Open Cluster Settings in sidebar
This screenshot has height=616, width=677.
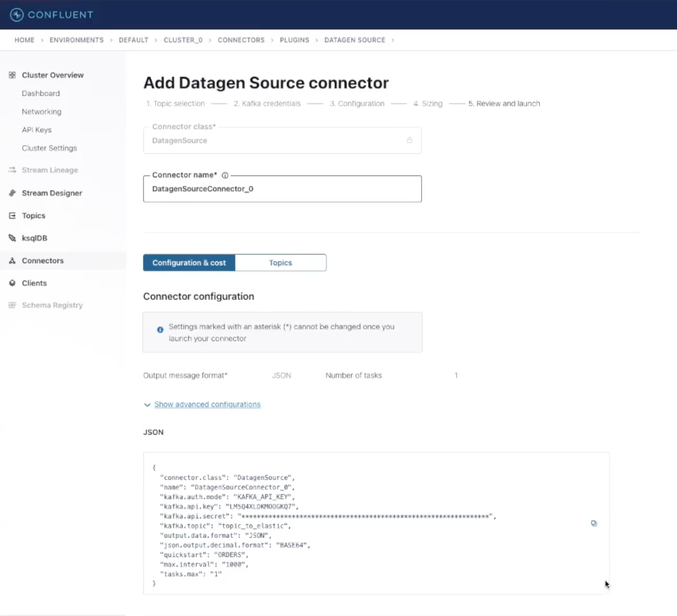49,148
